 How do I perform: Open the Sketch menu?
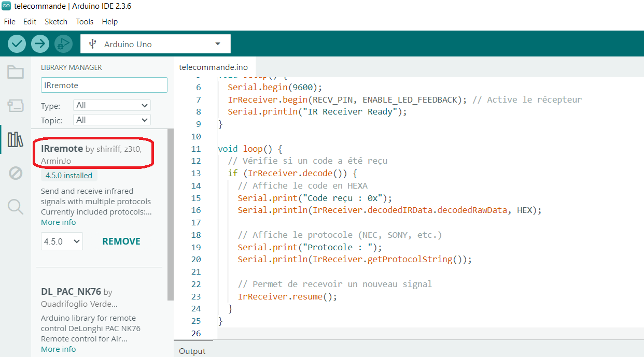56,22
